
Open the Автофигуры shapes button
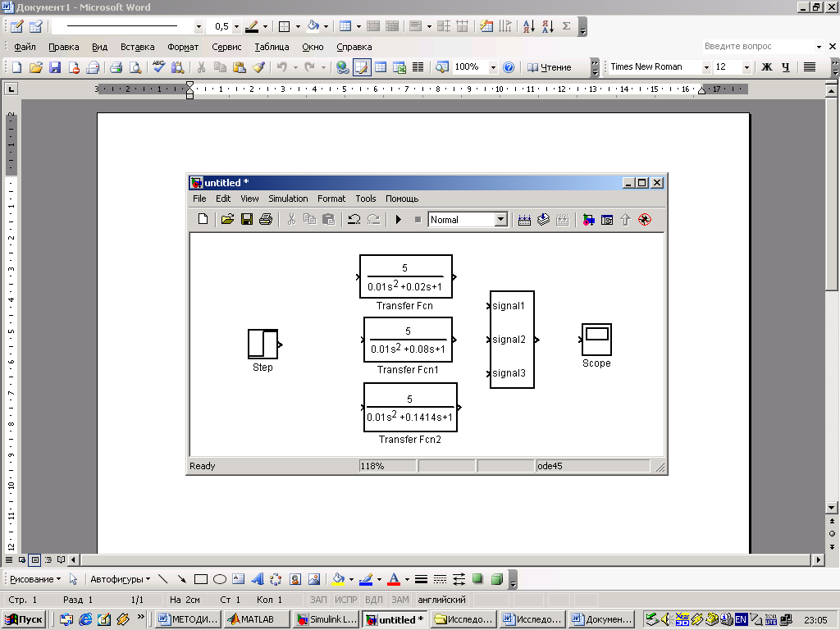tap(120, 579)
